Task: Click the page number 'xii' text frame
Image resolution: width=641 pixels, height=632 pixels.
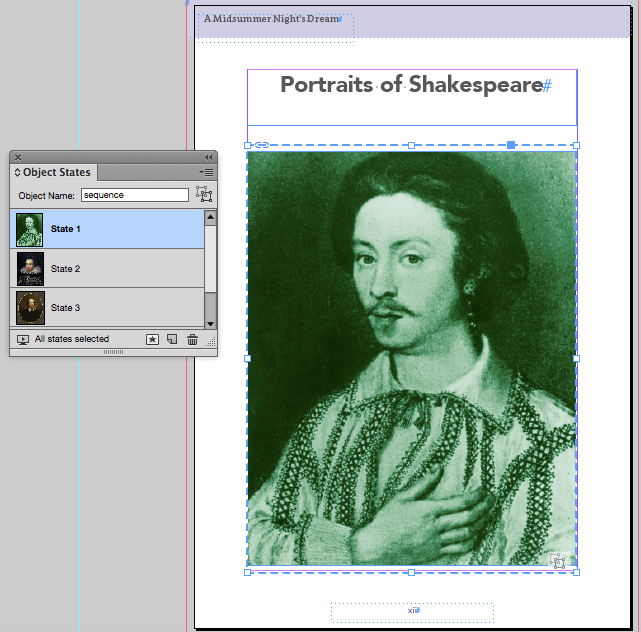Action: pyautogui.click(x=412, y=612)
